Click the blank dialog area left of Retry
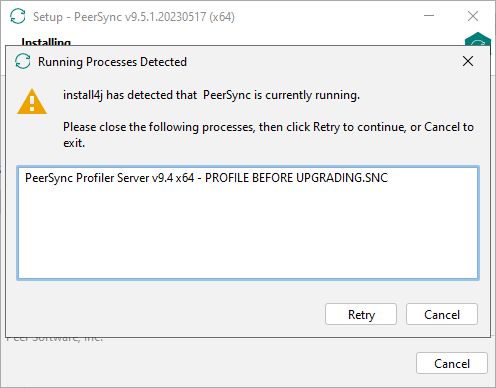Image resolution: width=496 pixels, height=388 pixels. 167,314
